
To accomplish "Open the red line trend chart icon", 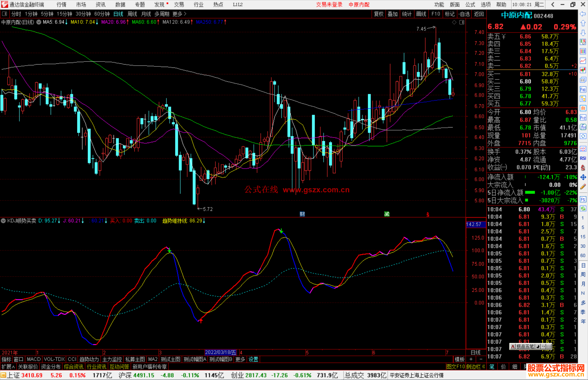I will click(583, 61).
